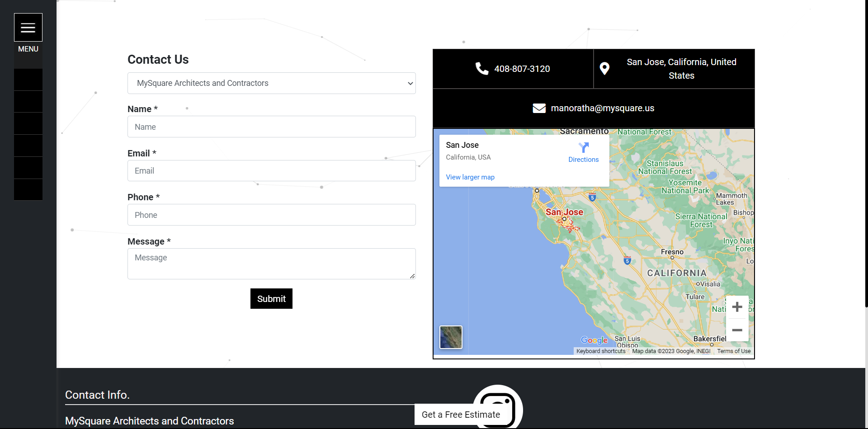Click the location pin icon for San Jose
This screenshot has height=429, width=868.
(x=604, y=68)
